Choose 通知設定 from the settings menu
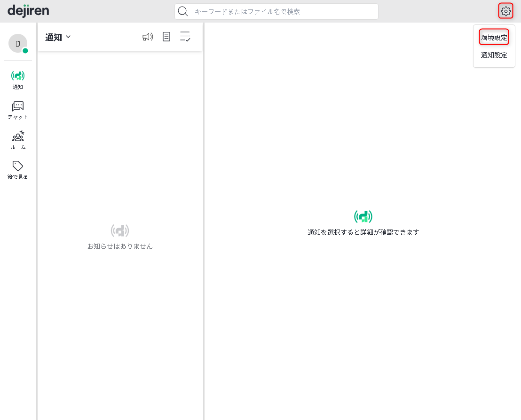The height and width of the screenshot is (420, 521). (494, 55)
